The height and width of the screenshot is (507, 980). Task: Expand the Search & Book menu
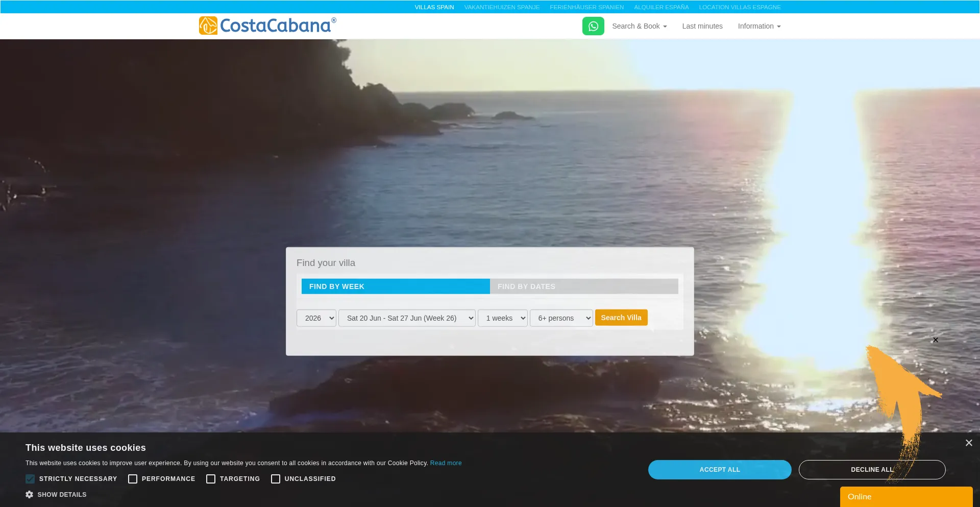[x=640, y=26]
